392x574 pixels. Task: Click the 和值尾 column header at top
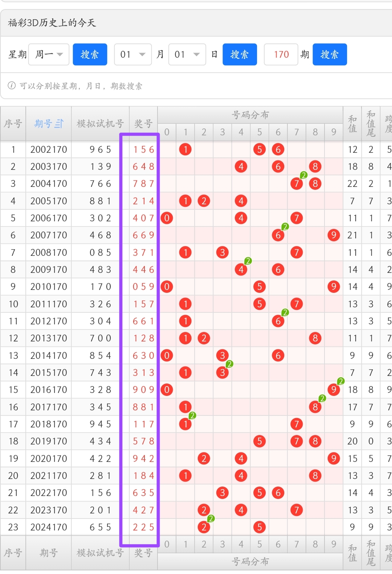tap(371, 124)
